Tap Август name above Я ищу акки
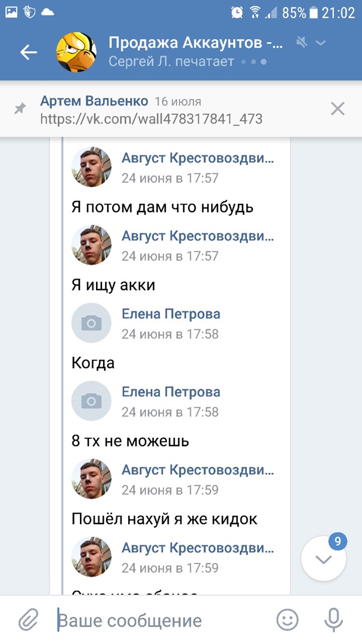The width and height of the screenshot is (362, 644). [198, 236]
